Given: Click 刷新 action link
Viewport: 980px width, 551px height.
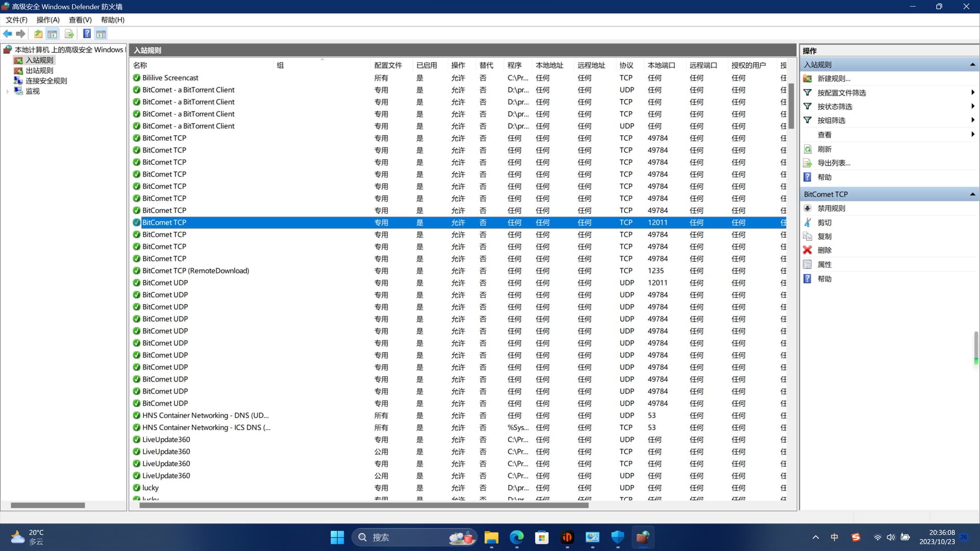Looking at the screenshot, I should tap(824, 149).
